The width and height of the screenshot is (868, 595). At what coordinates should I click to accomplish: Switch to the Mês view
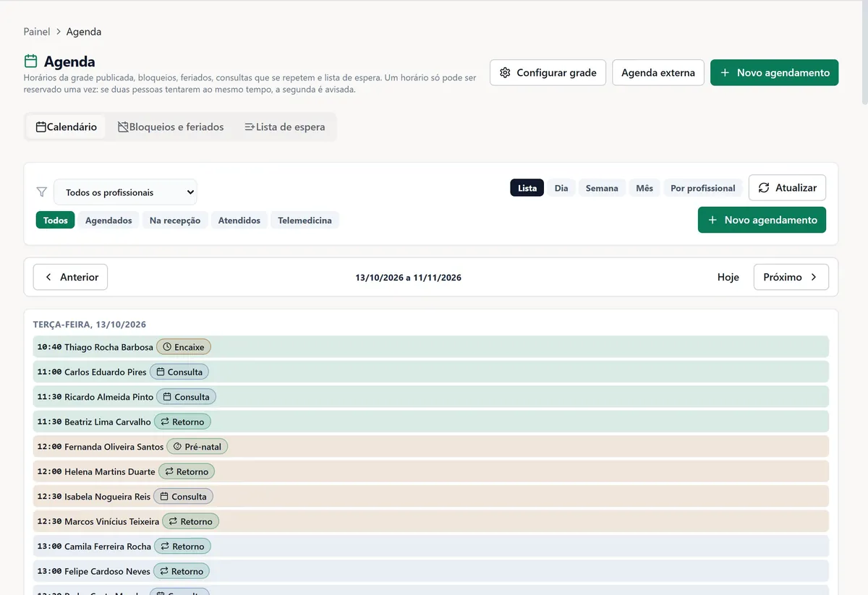pos(644,188)
